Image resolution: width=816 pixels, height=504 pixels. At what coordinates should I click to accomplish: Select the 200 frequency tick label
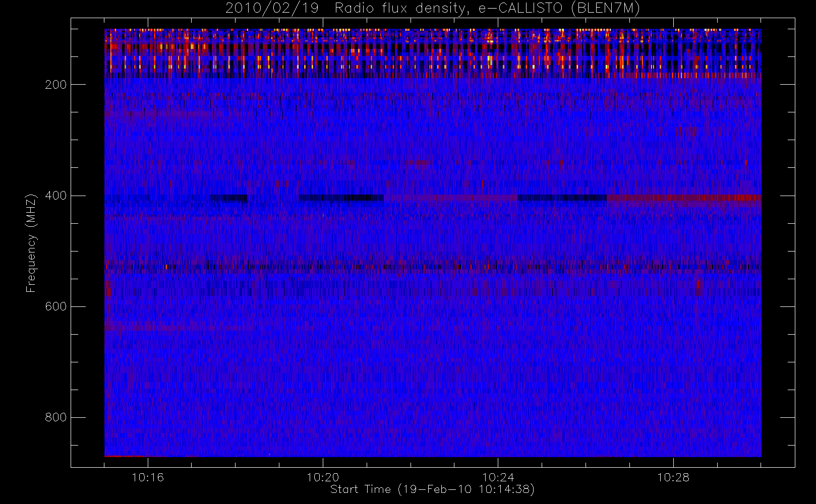(55, 85)
